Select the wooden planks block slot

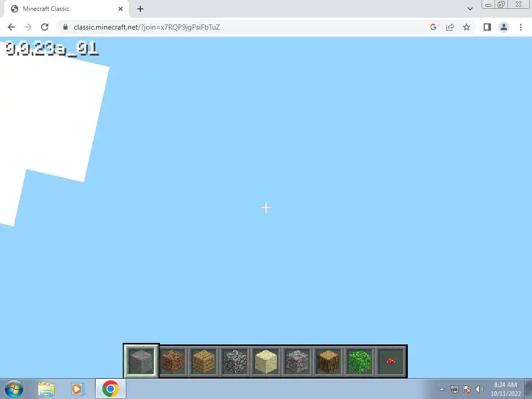coord(204,361)
